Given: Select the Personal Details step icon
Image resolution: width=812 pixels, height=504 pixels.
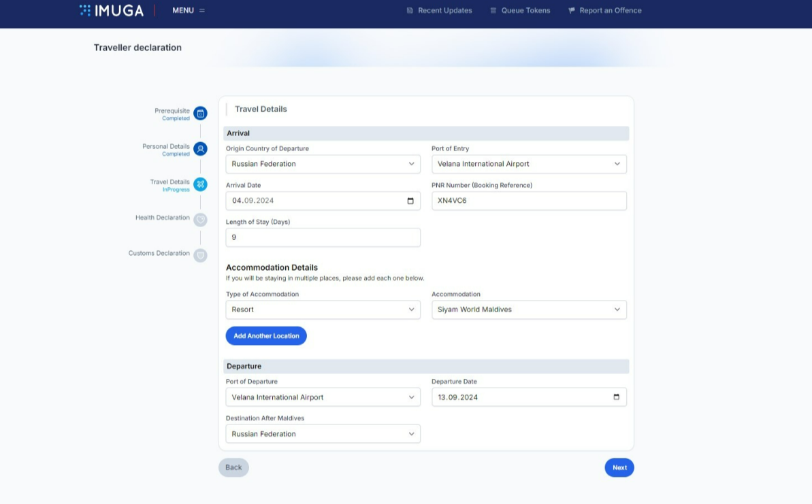Looking at the screenshot, I should pyautogui.click(x=200, y=149).
